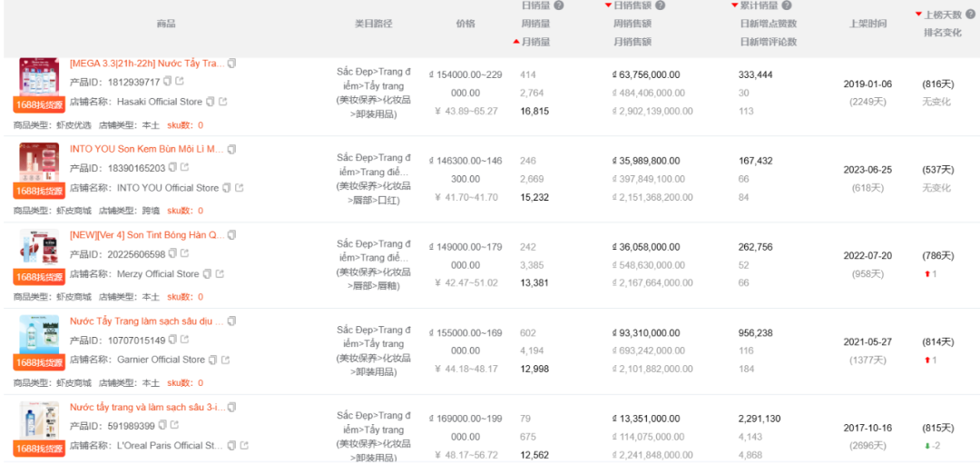The width and height of the screenshot is (980, 464).
Task: Sort by 累计销量 header
Action: (755, 5)
